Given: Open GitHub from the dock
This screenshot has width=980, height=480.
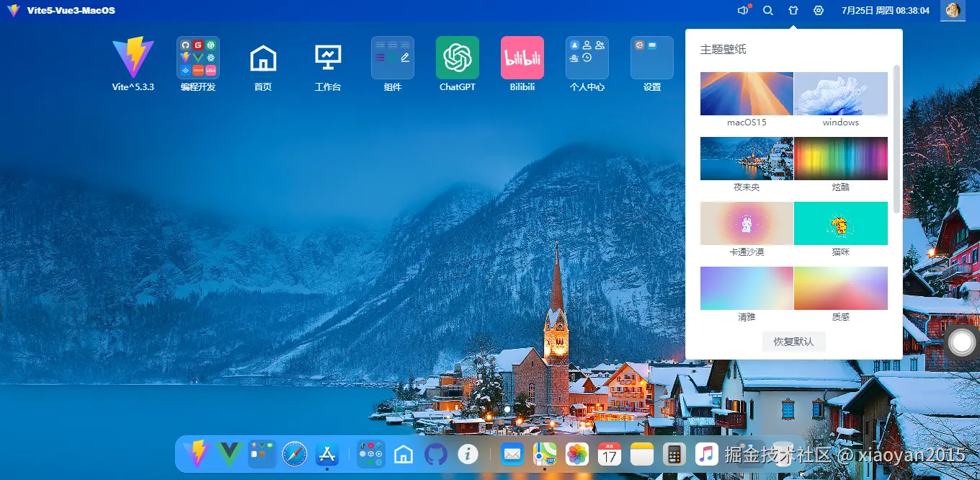Looking at the screenshot, I should click(x=435, y=454).
